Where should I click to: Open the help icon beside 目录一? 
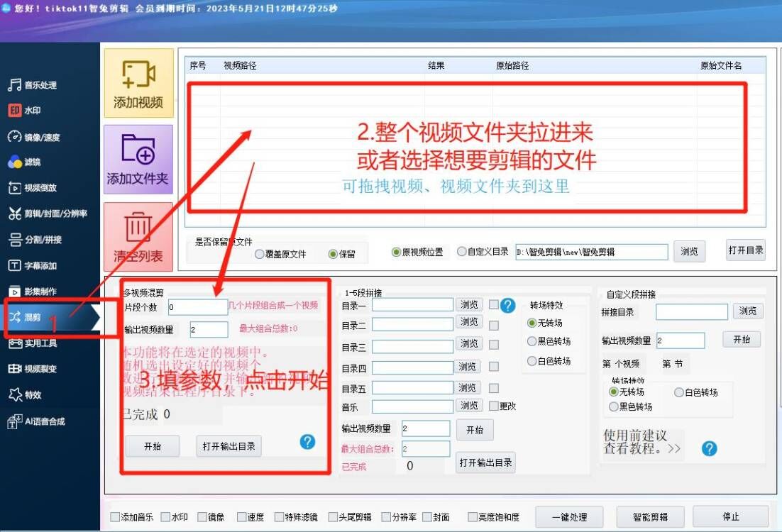[x=507, y=305]
